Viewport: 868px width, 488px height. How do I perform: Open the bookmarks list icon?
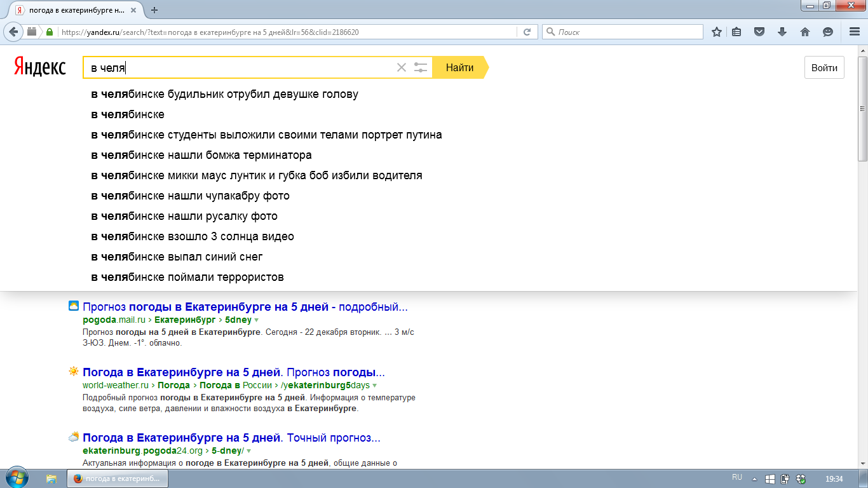coord(736,32)
